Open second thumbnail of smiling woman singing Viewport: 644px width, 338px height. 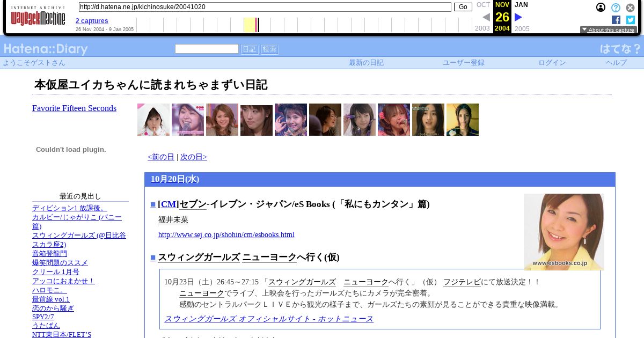coord(188,120)
